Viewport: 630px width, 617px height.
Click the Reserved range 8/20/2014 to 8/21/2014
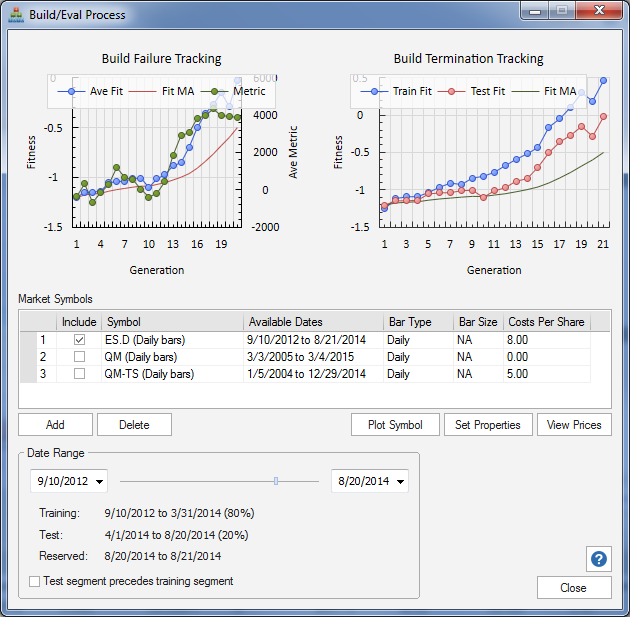coord(163,556)
